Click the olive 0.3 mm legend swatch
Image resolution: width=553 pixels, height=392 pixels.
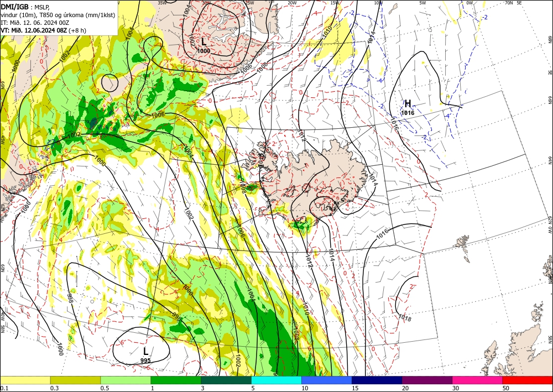pos(75,380)
